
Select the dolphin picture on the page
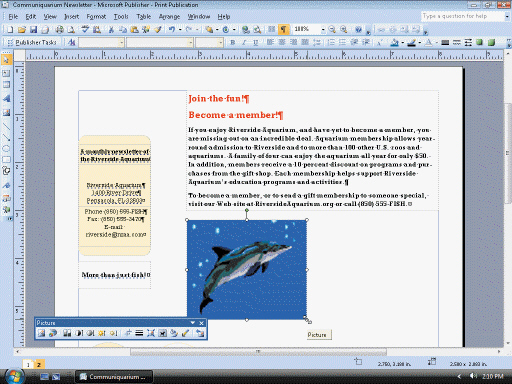[247, 269]
